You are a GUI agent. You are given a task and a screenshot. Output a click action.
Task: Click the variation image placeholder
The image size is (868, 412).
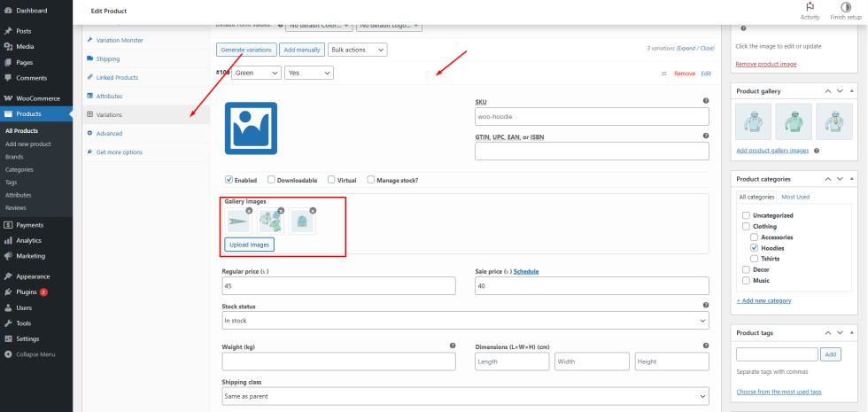coord(251,128)
